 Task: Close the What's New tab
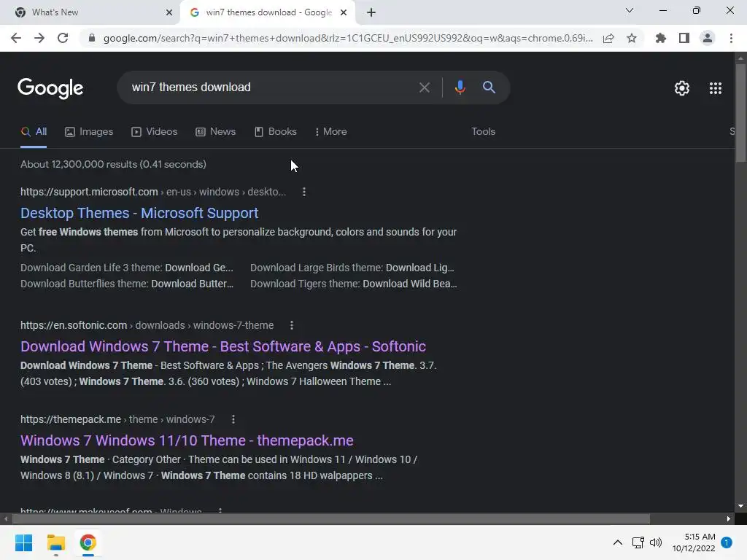pyautogui.click(x=169, y=12)
